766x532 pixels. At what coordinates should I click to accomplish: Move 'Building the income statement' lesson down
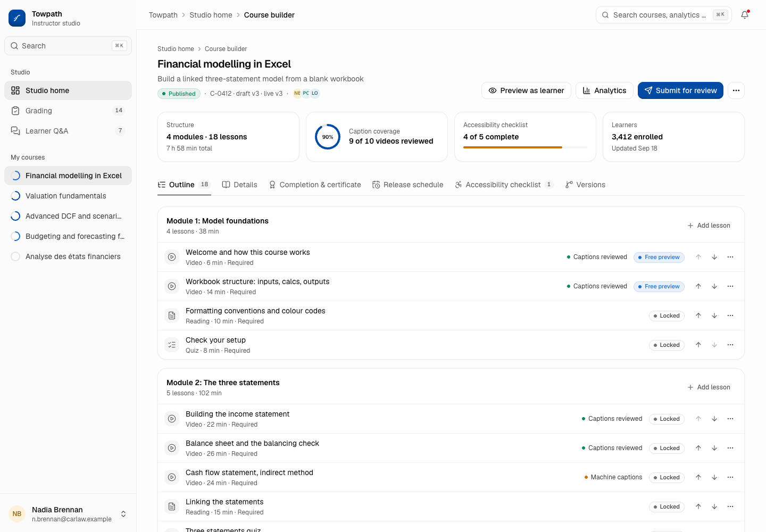click(x=714, y=419)
